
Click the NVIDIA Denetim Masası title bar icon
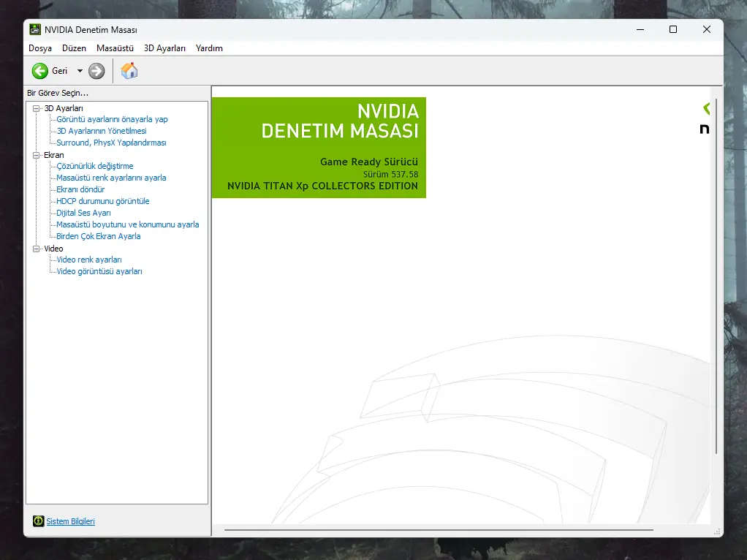pyautogui.click(x=35, y=29)
